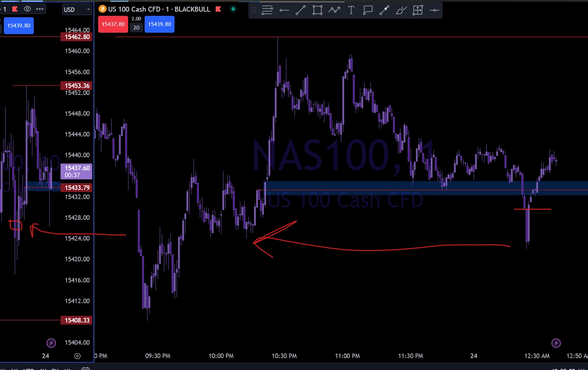Click the 15408.33 red price label

76,320
